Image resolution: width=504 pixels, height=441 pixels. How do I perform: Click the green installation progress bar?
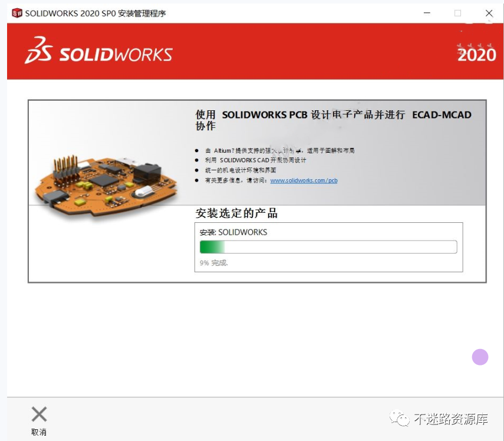(328, 247)
